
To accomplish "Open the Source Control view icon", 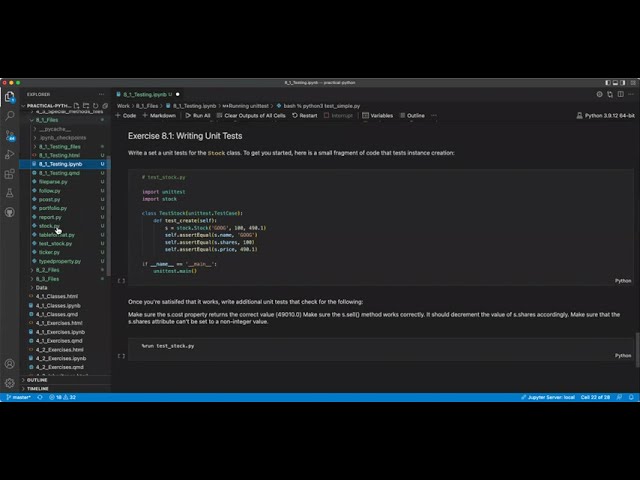I will 10,136.
